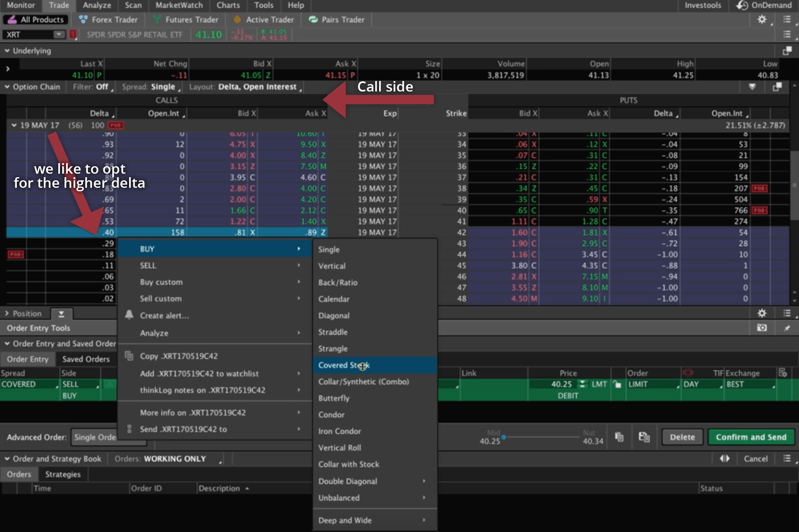
Task: Open the BEST exchange dropdown
Action: point(750,384)
